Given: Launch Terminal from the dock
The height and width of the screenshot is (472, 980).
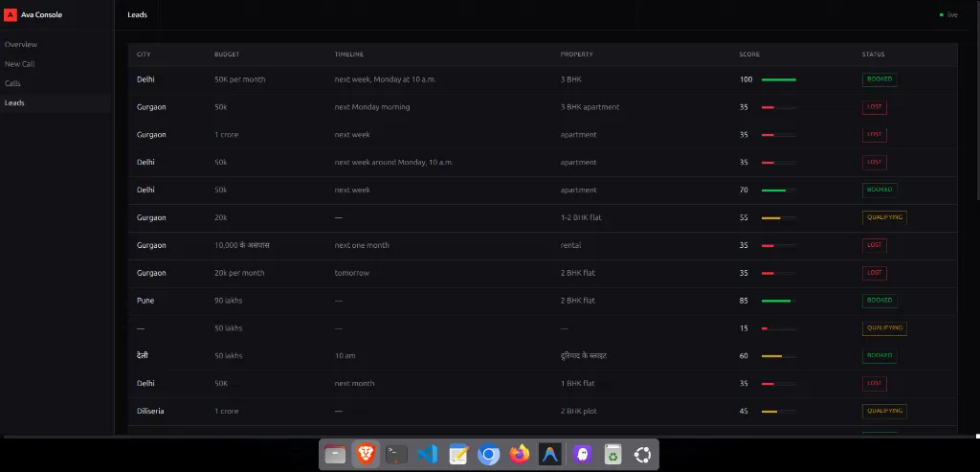Looking at the screenshot, I should (x=396, y=455).
